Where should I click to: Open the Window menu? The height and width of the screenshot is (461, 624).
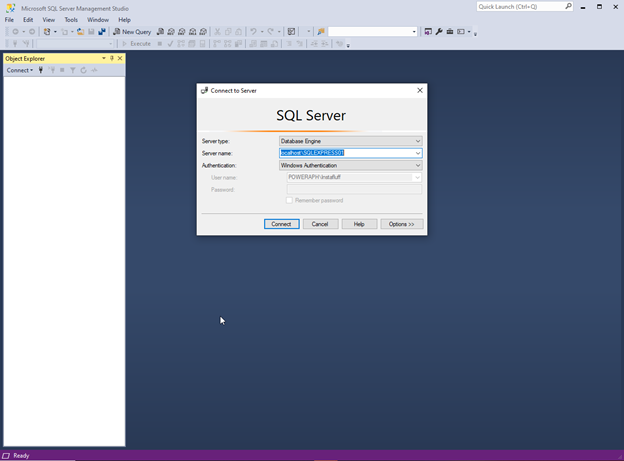tap(98, 20)
